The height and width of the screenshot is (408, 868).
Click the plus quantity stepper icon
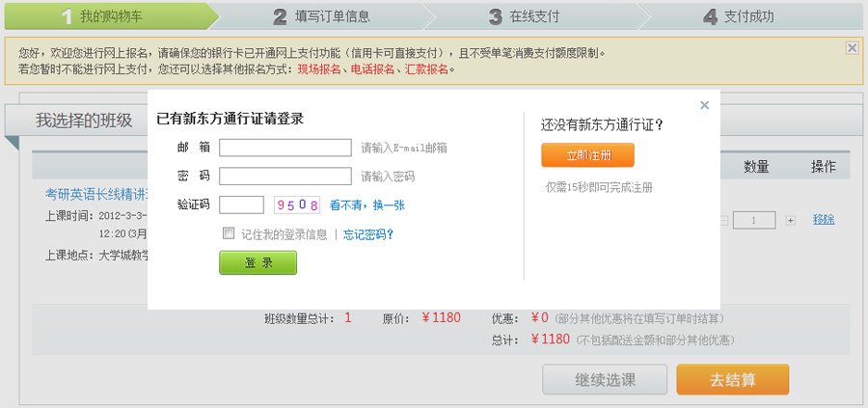coord(791,221)
